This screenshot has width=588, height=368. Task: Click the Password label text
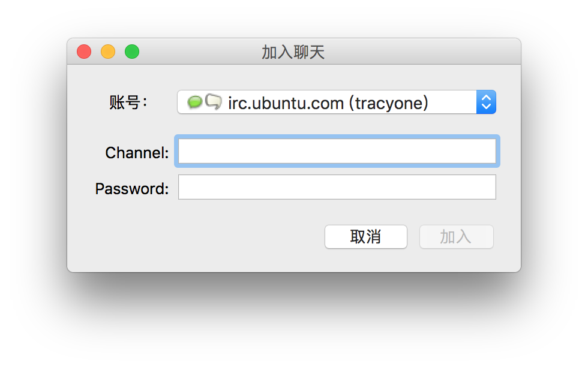(x=132, y=189)
